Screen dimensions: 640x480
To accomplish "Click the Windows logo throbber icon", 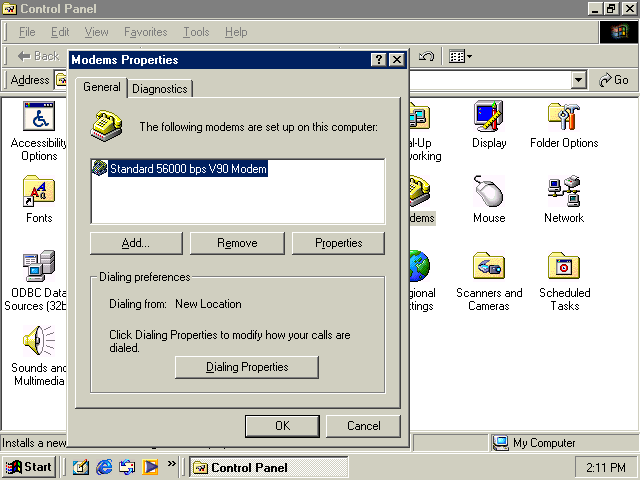I will (619, 32).
